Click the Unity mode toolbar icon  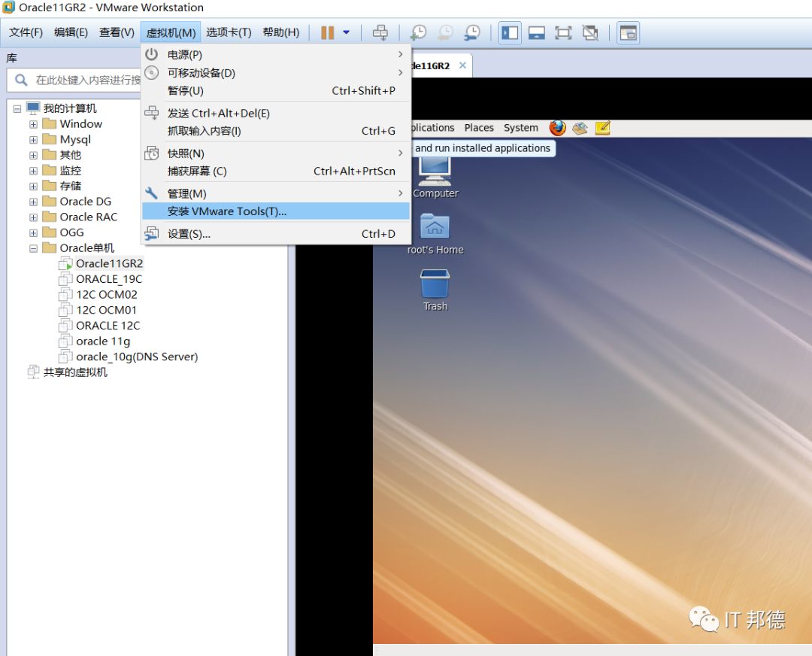coord(590,32)
